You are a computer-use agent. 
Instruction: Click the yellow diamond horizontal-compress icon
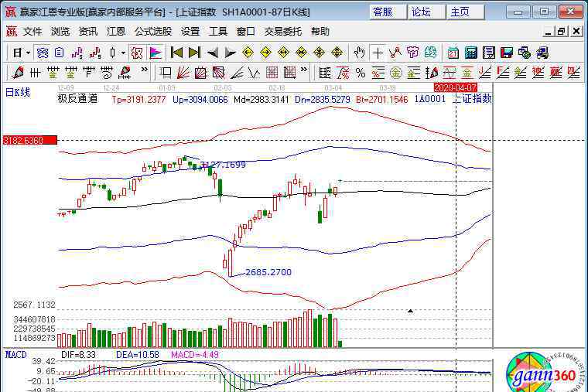(301, 53)
